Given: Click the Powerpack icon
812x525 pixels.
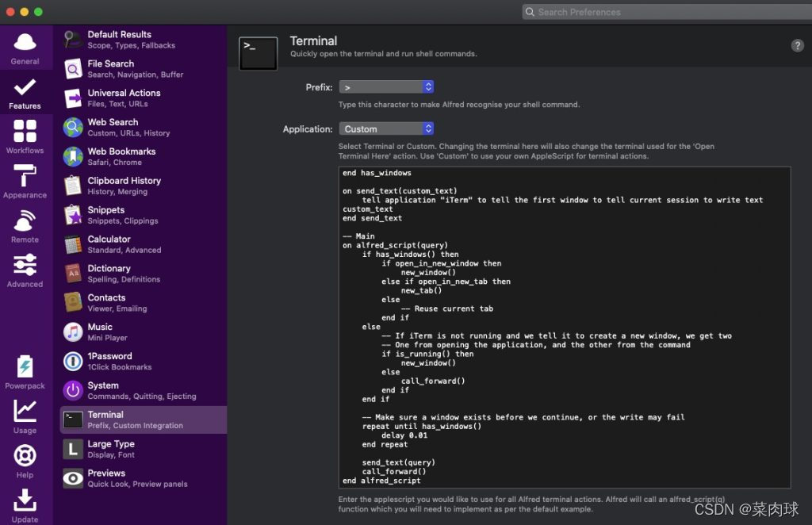Looking at the screenshot, I should (25, 366).
